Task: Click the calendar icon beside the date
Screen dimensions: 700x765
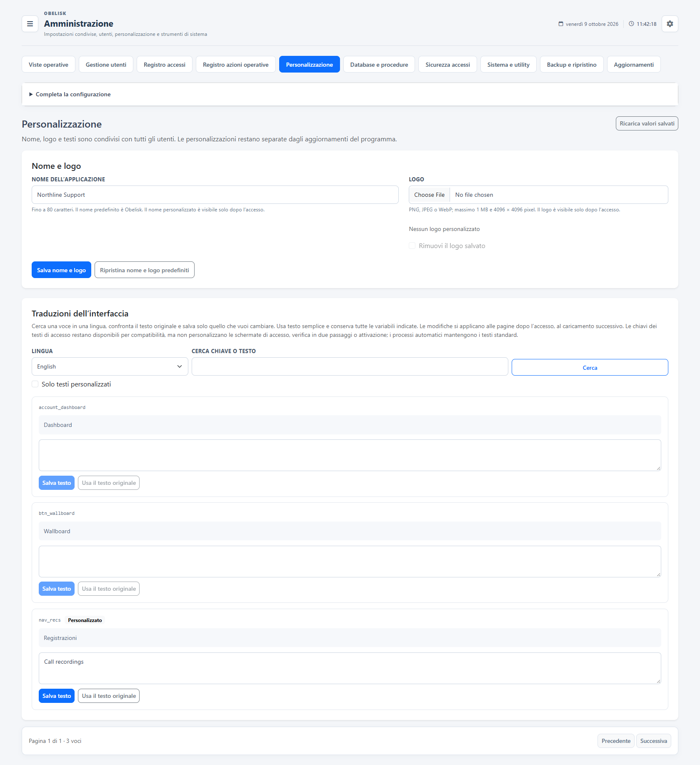Action: point(561,24)
